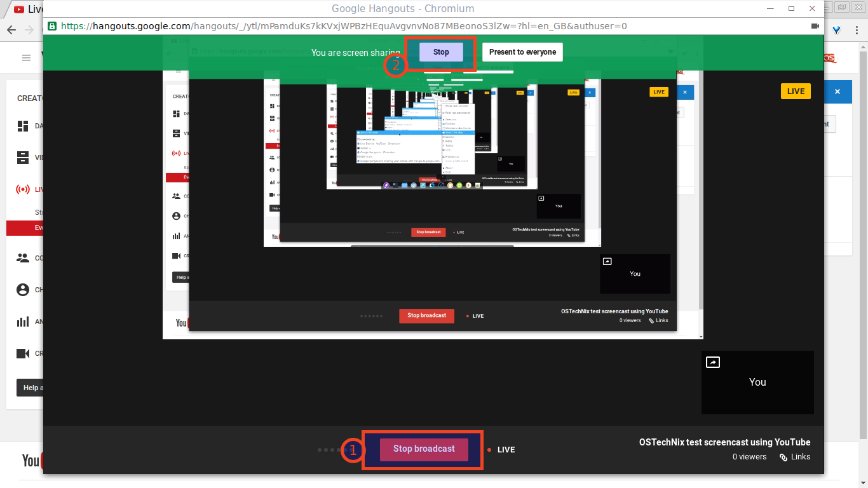
Task: Open the three-dot Chromium menu in the YouTube window
Action: click(857, 30)
